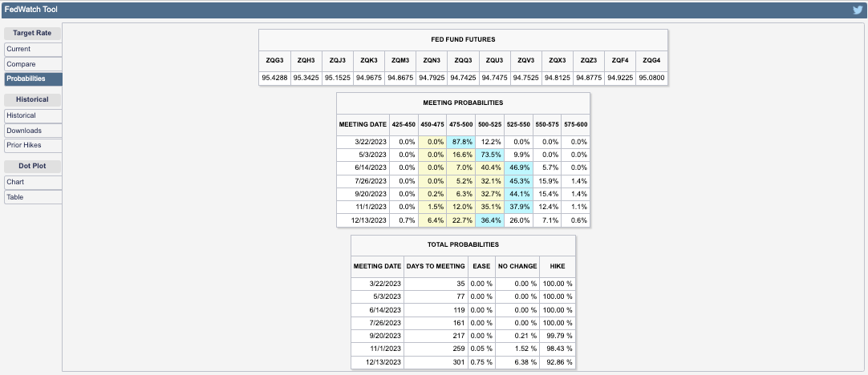
Task: Select the ZQG4 futures column header
Action: click(x=651, y=60)
